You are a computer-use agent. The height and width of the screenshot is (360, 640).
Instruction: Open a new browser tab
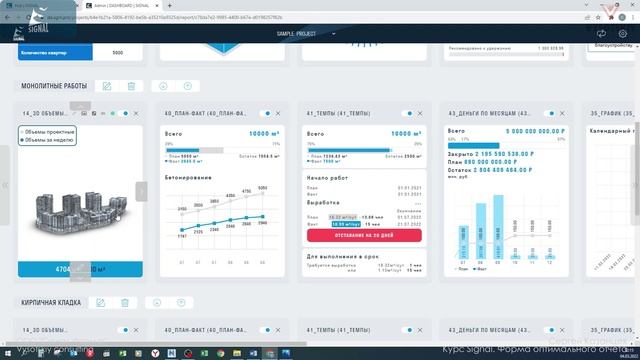coord(170,6)
